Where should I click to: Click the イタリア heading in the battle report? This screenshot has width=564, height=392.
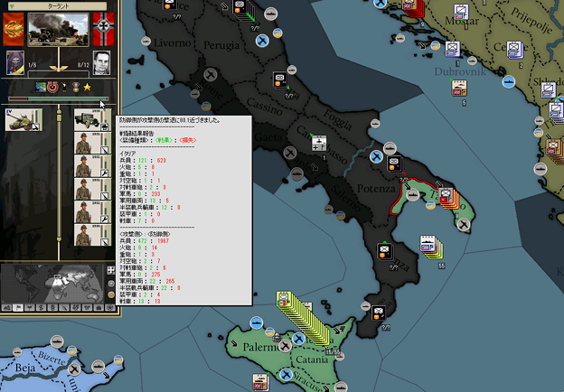[127, 154]
